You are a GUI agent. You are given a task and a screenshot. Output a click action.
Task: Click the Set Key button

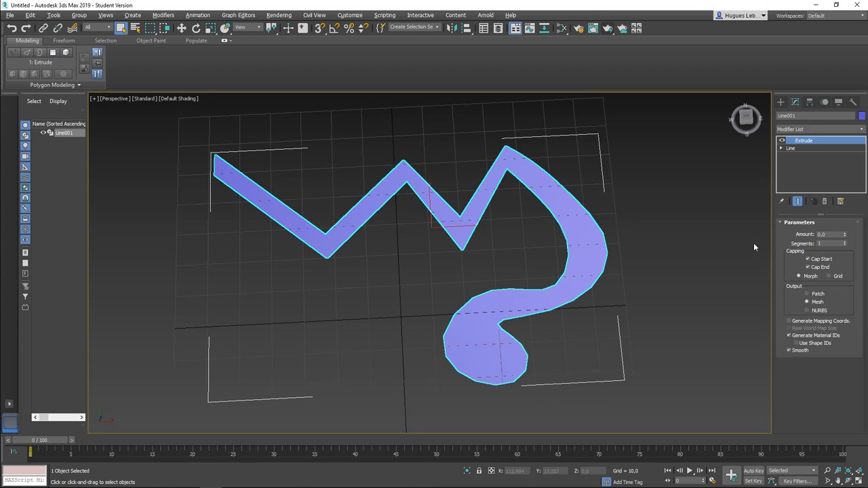coord(753,481)
